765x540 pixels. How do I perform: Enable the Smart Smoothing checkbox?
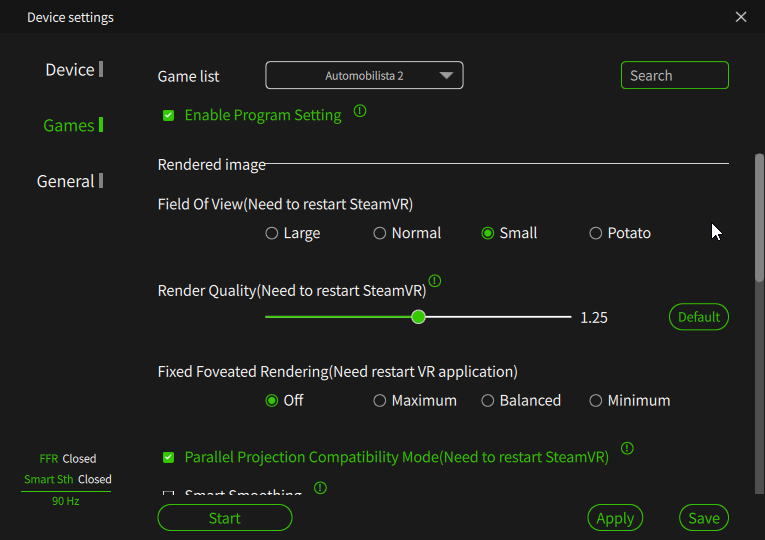pos(169,494)
